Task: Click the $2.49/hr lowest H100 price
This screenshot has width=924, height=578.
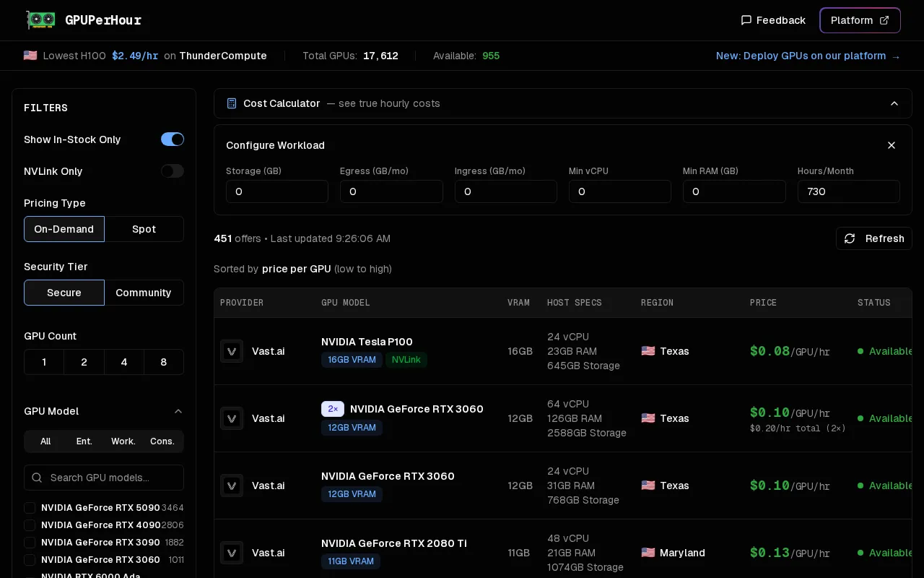Action: 135,56
